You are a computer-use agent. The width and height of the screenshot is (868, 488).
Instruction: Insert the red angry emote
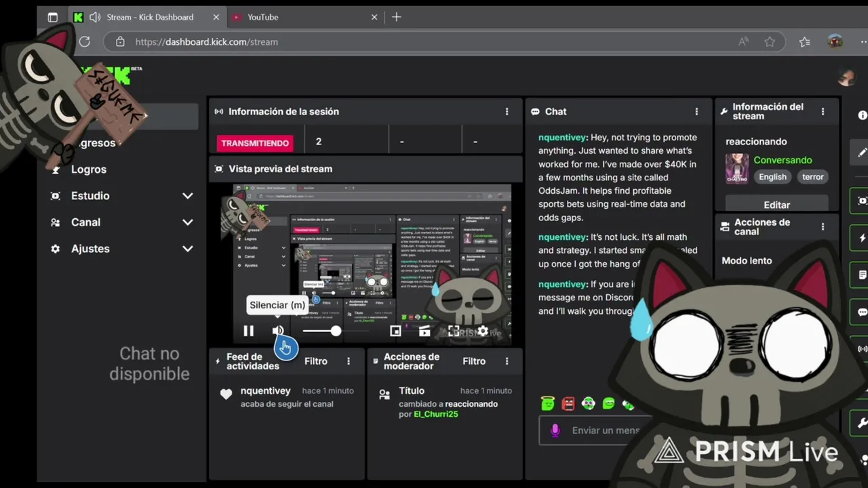568,404
